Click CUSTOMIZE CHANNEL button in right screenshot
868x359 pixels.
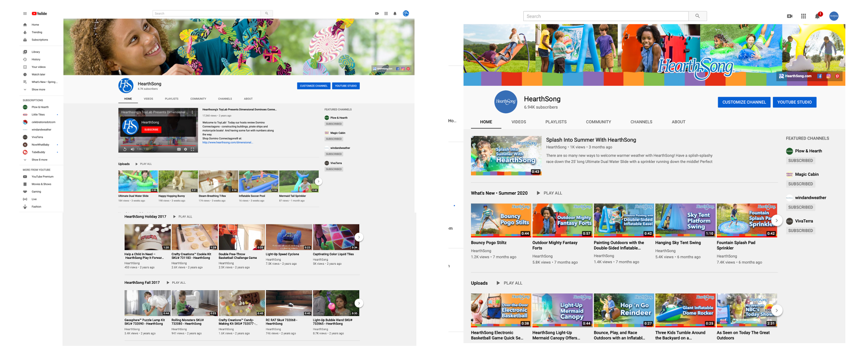[x=744, y=102]
